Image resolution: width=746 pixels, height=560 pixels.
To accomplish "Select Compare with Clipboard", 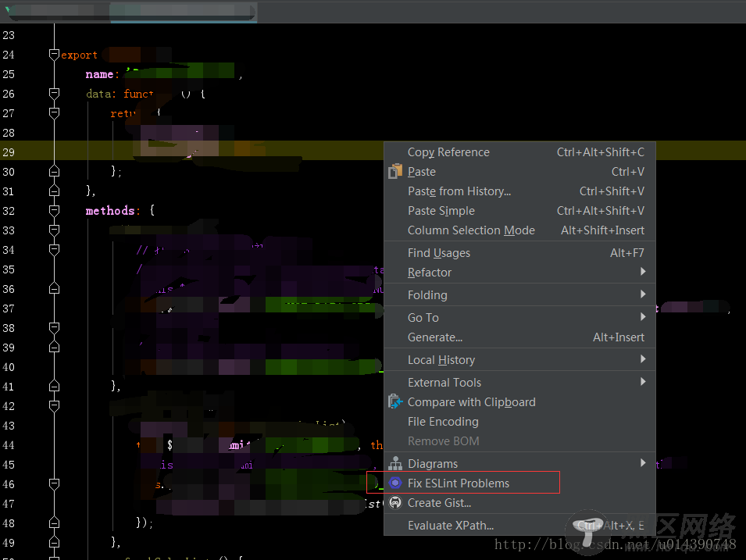I will (x=519, y=402).
